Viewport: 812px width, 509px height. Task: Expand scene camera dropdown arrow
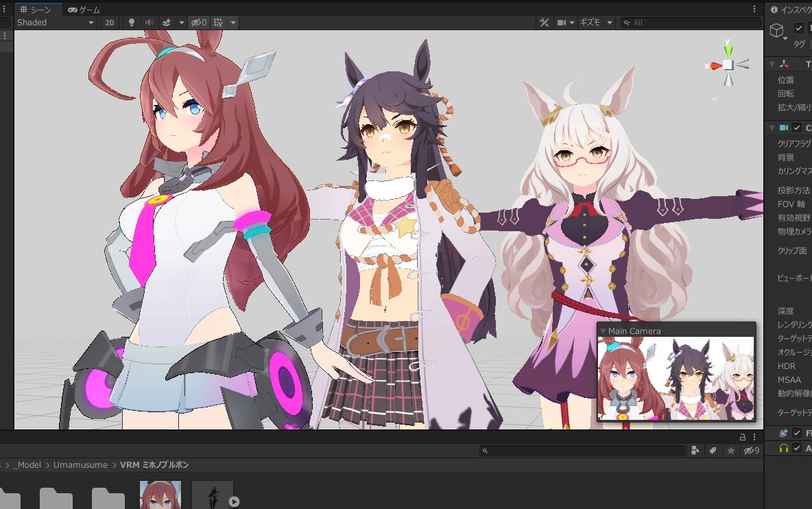click(x=572, y=22)
